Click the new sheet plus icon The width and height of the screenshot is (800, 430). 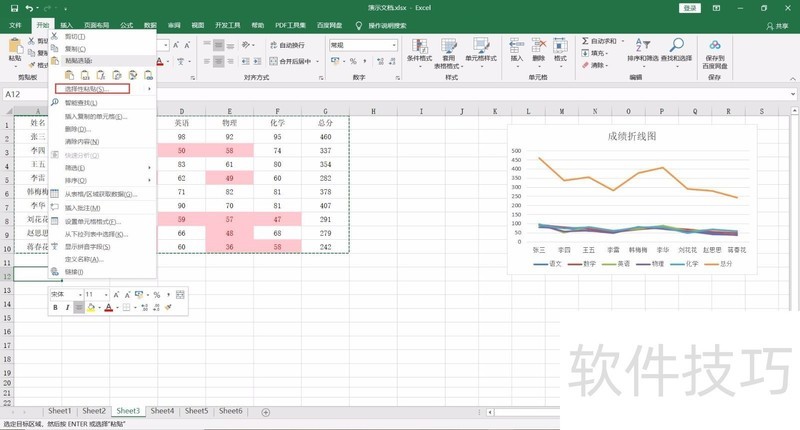(x=266, y=412)
